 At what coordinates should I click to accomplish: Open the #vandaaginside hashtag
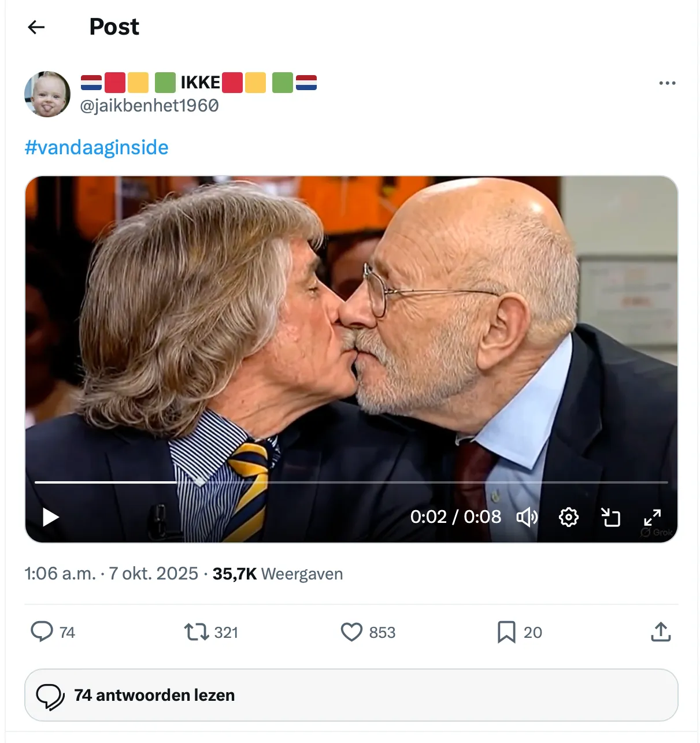click(x=97, y=147)
